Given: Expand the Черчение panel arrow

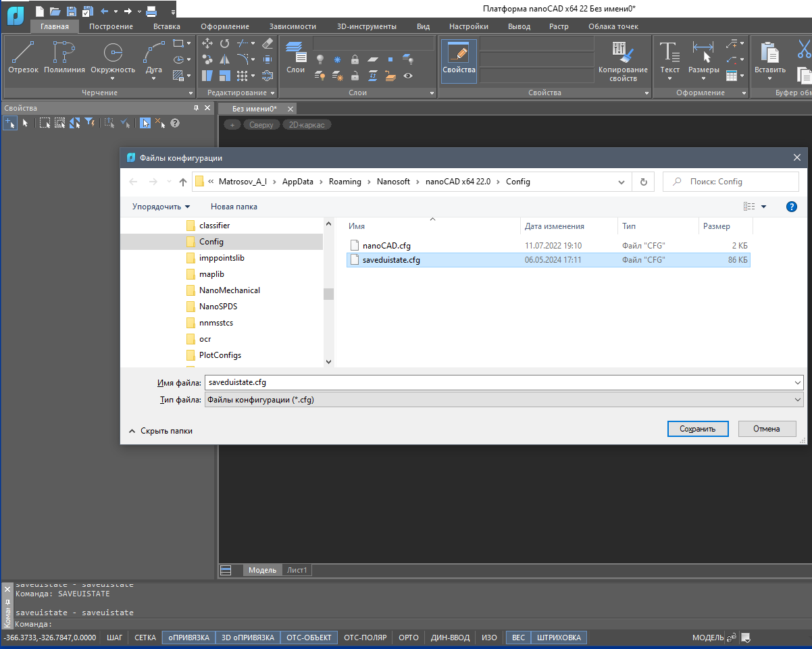Looking at the screenshot, I should pos(191,93).
